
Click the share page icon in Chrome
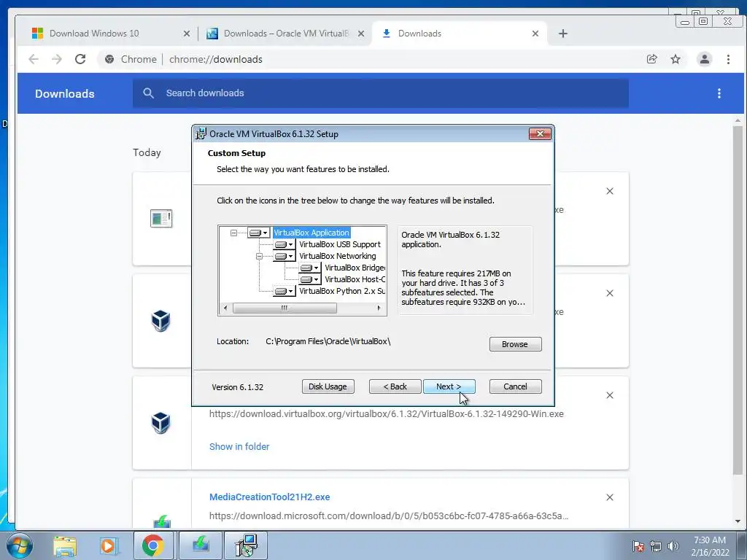tap(651, 59)
